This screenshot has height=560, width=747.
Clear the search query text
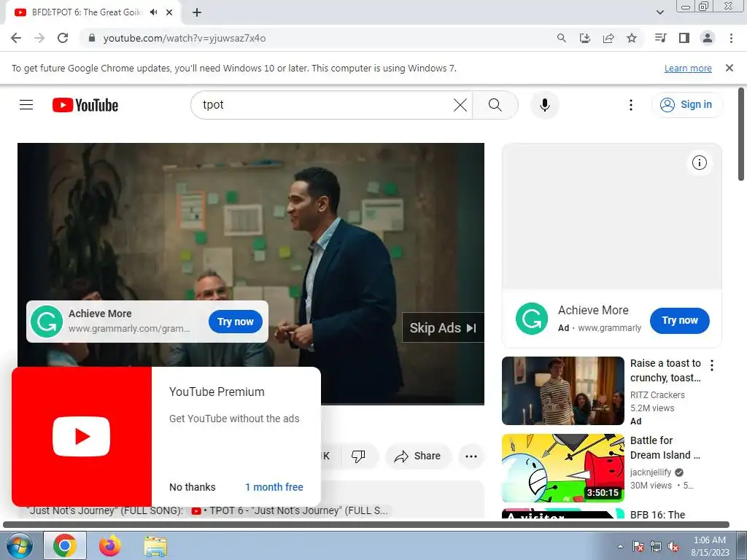(x=460, y=105)
